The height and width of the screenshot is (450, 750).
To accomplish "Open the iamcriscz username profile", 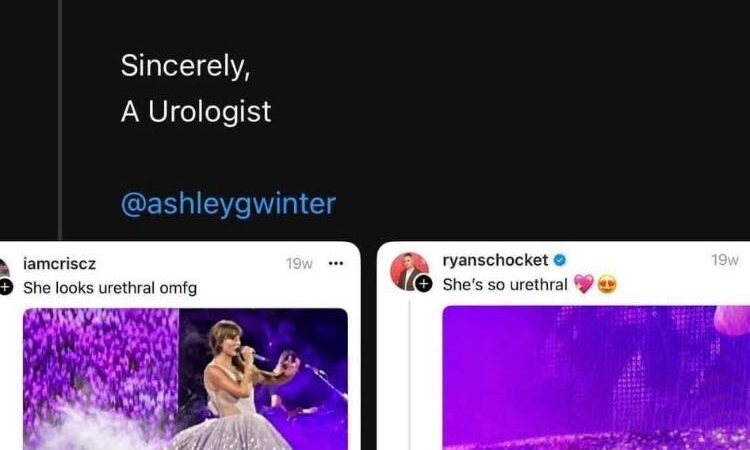I will click(59, 263).
